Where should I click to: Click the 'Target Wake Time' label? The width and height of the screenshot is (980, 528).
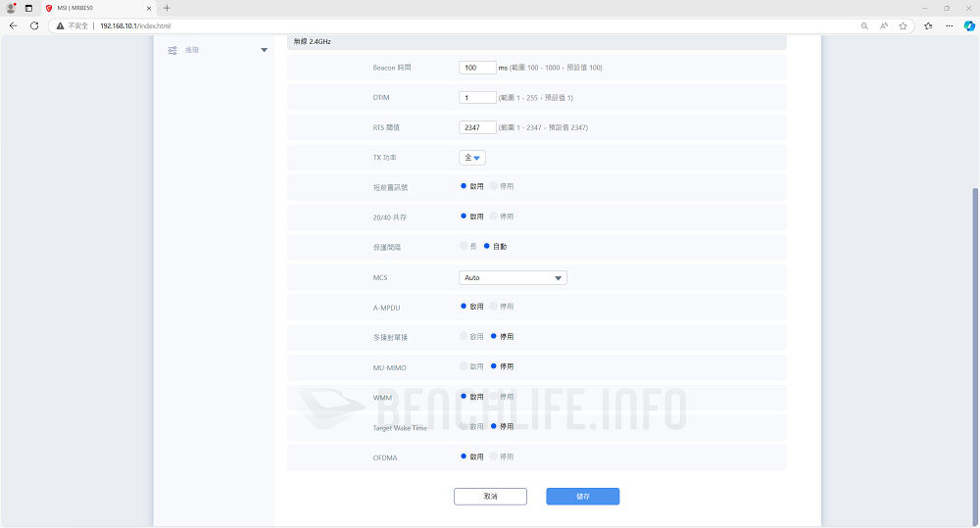pyautogui.click(x=400, y=428)
